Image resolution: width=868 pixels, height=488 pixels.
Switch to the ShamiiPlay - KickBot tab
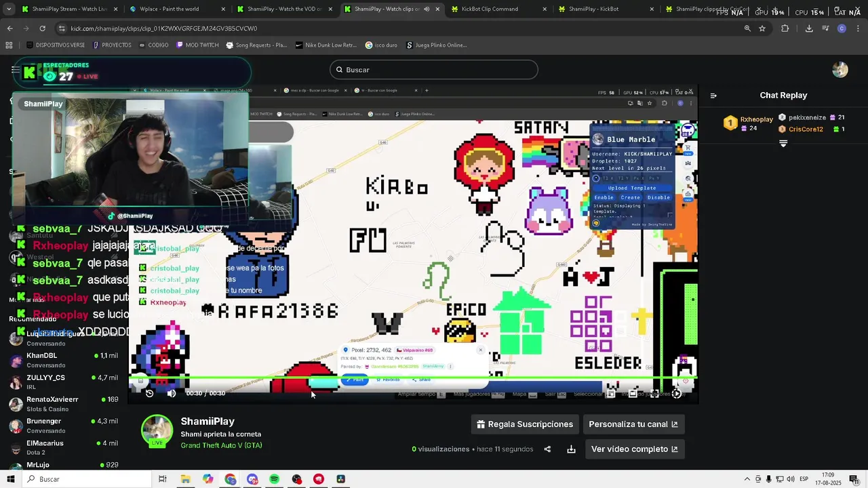[x=605, y=9]
